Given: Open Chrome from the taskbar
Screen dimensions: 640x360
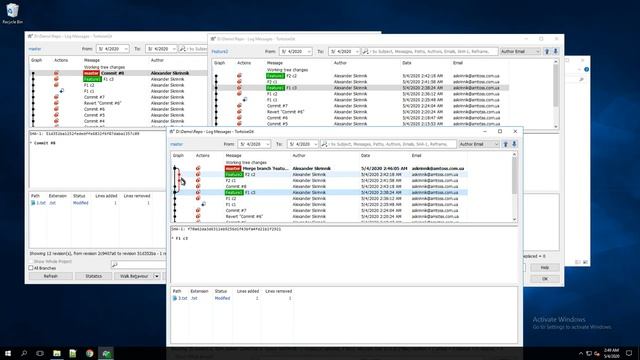Looking at the screenshot, I should point(89,353).
